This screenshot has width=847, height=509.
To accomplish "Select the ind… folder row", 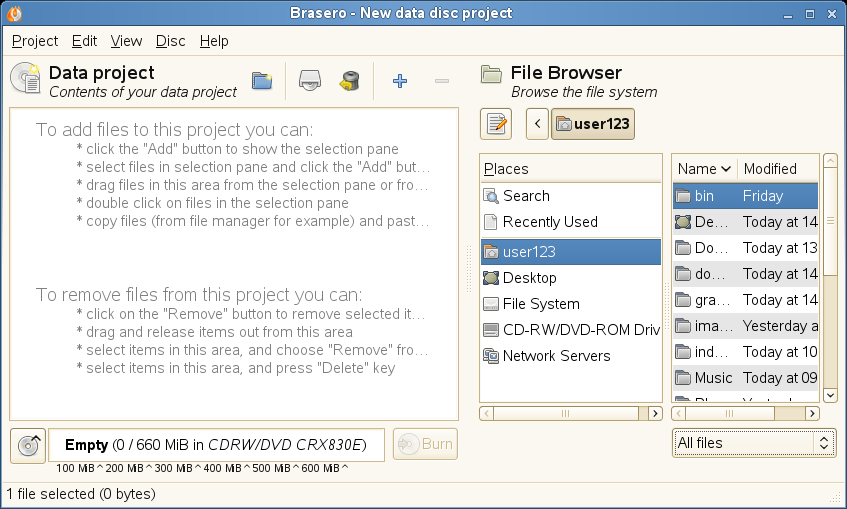I will pyautogui.click(x=745, y=351).
